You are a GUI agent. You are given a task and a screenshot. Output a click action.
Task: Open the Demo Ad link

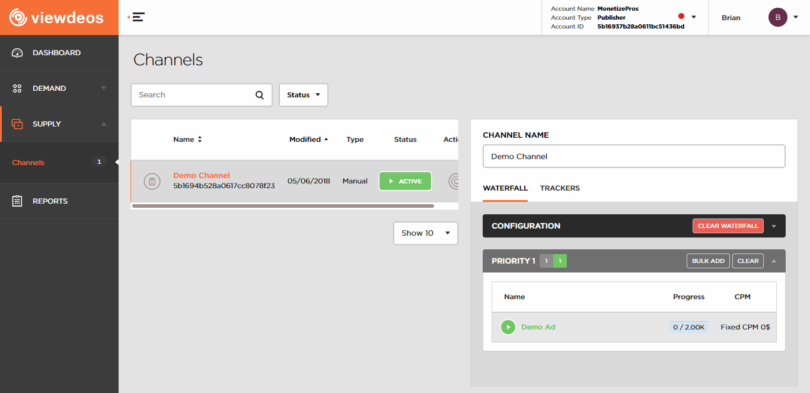[538, 327]
